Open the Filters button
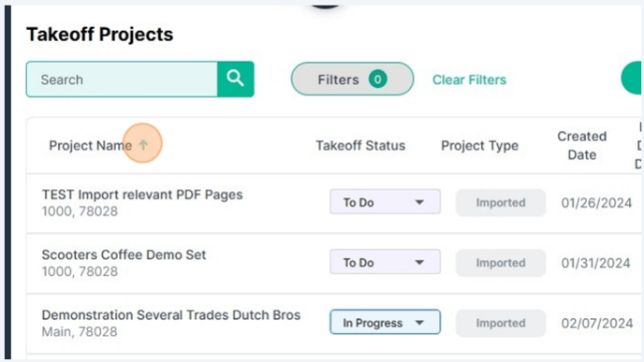 [352, 79]
